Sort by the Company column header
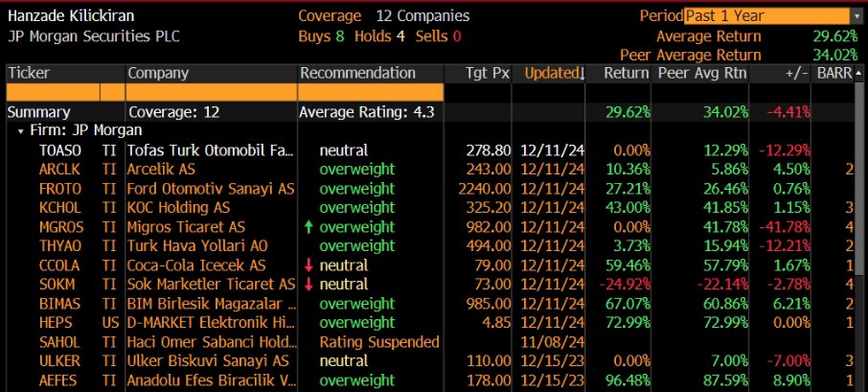This screenshot has width=868, height=392. click(158, 73)
